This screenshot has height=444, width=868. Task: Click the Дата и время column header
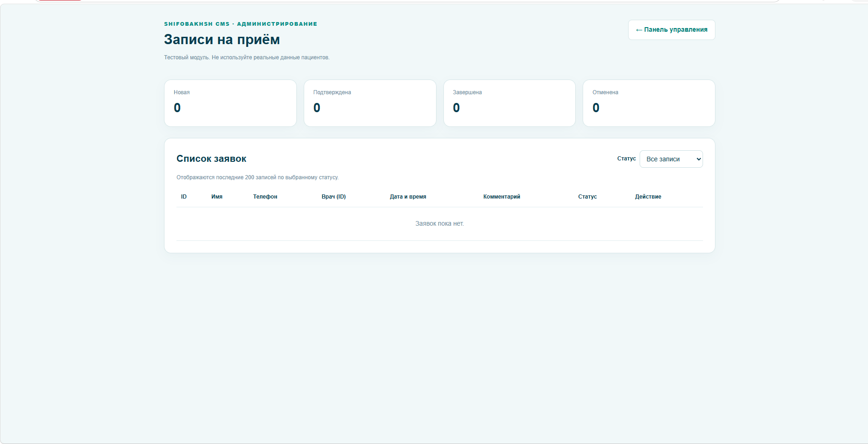pyautogui.click(x=408, y=197)
